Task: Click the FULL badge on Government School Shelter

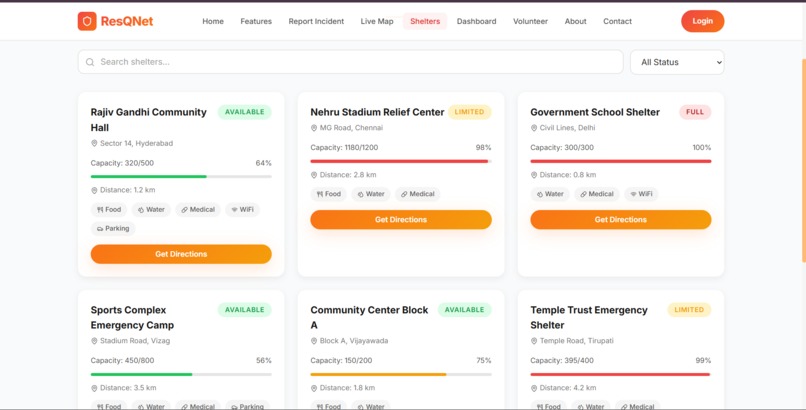Action: [695, 112]
